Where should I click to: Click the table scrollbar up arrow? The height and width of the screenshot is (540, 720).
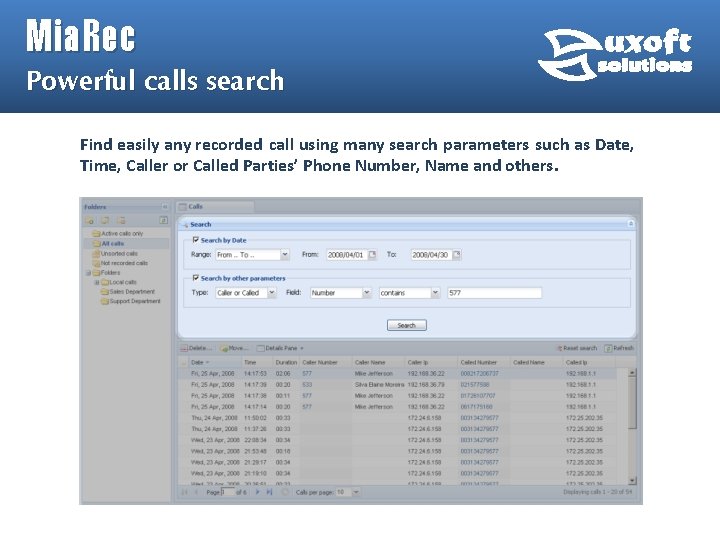click(632, 373)
